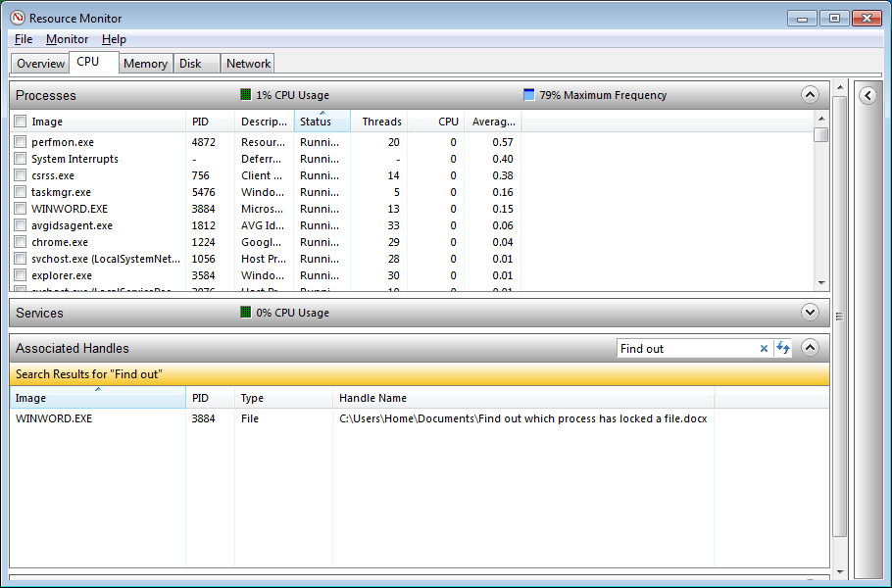The height and width of the screenshot is (588, 892).
Task: Tick the select-all Image checkbox
Action: [x=21, y=122]
